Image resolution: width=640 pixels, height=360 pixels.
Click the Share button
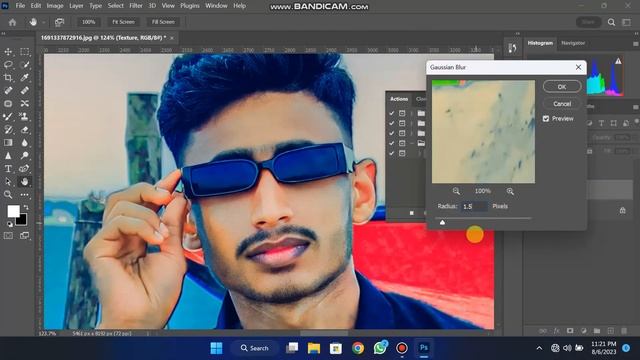pyautogui.click(x=588, y=22)
